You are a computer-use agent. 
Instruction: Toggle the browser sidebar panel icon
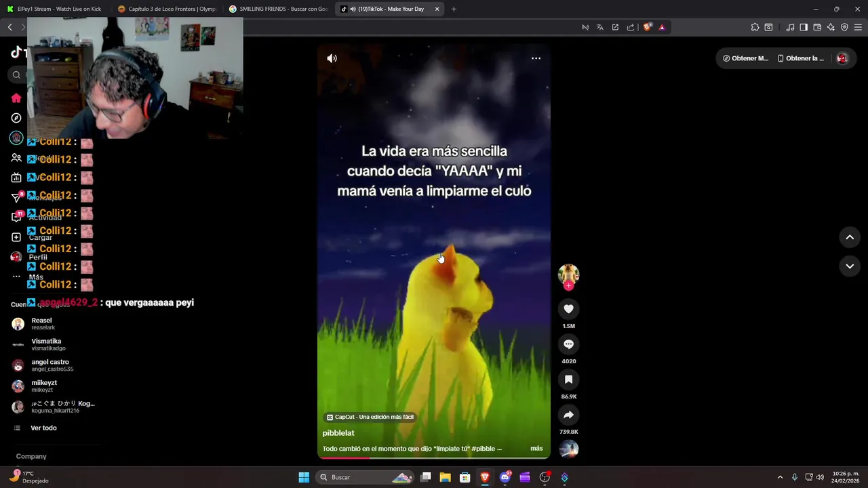pyautogui.click(x=804, y=27)
